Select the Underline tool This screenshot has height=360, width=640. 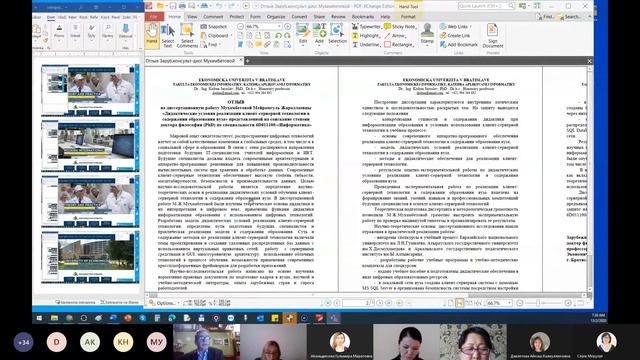point(366,44)
